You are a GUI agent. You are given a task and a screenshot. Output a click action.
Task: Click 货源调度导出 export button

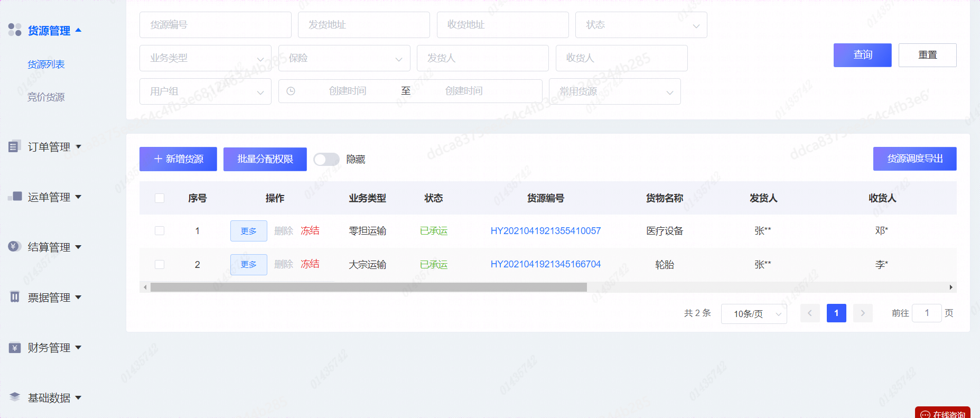[x=915, y=159]
